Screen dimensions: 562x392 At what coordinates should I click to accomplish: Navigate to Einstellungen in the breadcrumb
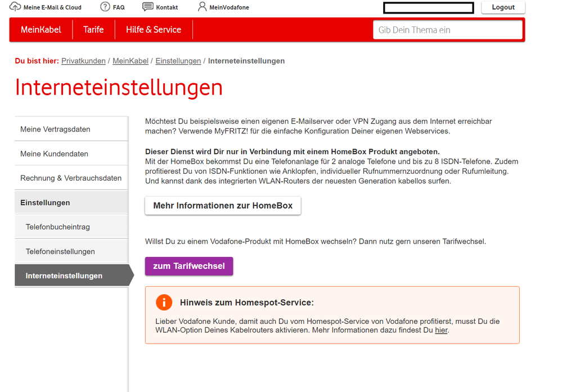click(x=178, y=61)
